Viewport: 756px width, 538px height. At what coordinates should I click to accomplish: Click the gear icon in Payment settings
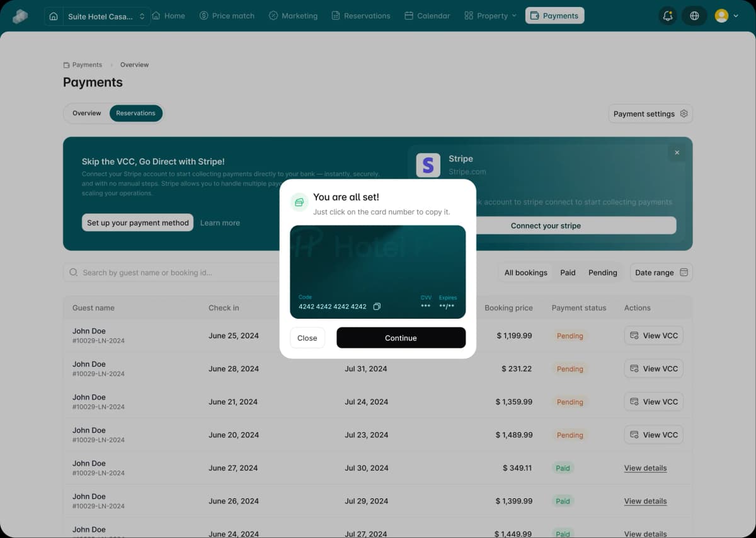tap(684, 114)
